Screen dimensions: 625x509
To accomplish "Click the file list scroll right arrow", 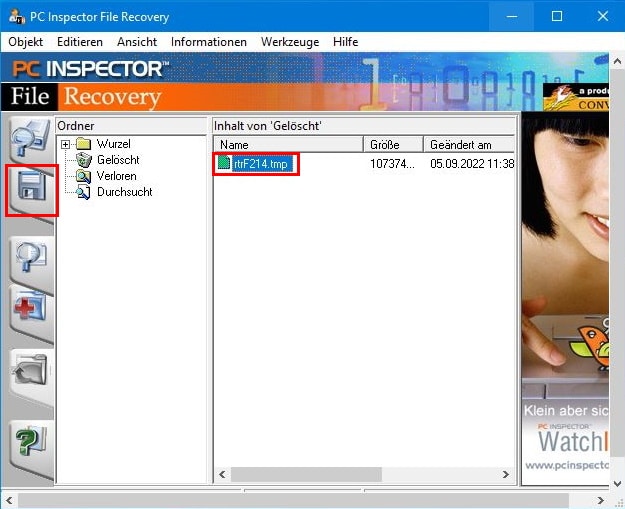I will [506, 474].
